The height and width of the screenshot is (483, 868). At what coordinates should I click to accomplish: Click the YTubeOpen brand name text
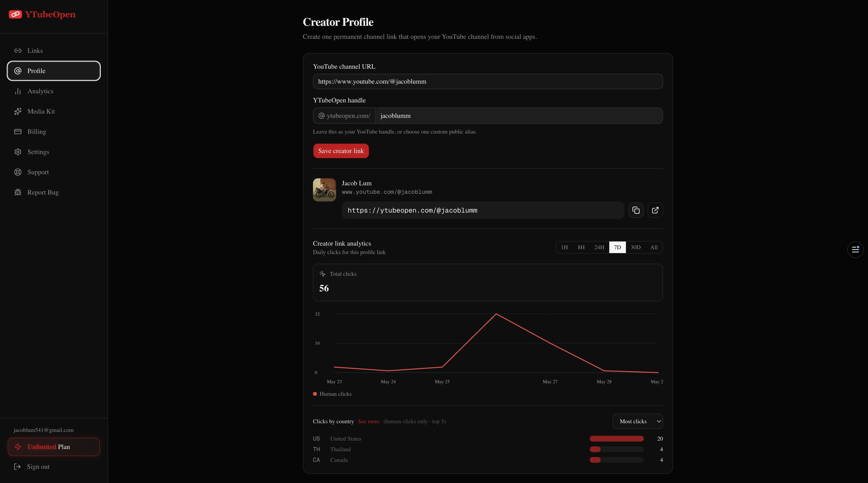[50, 14]
